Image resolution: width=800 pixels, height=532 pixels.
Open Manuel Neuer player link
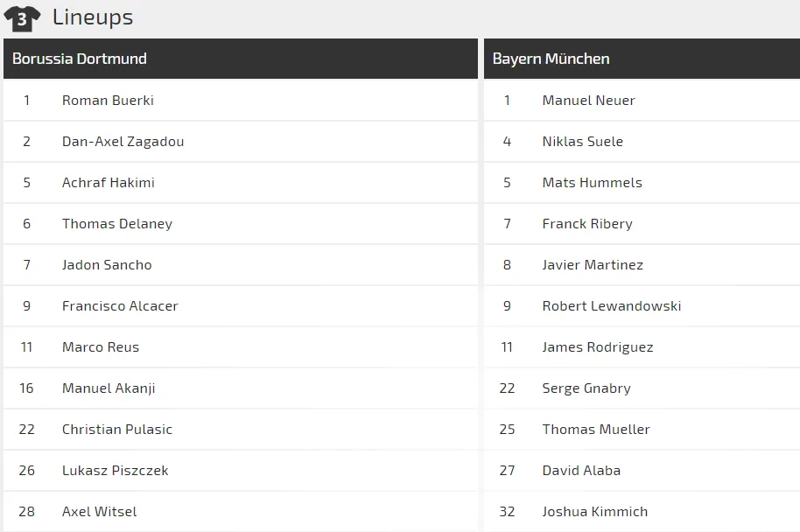pyautogui.click(x=588, y=101)
